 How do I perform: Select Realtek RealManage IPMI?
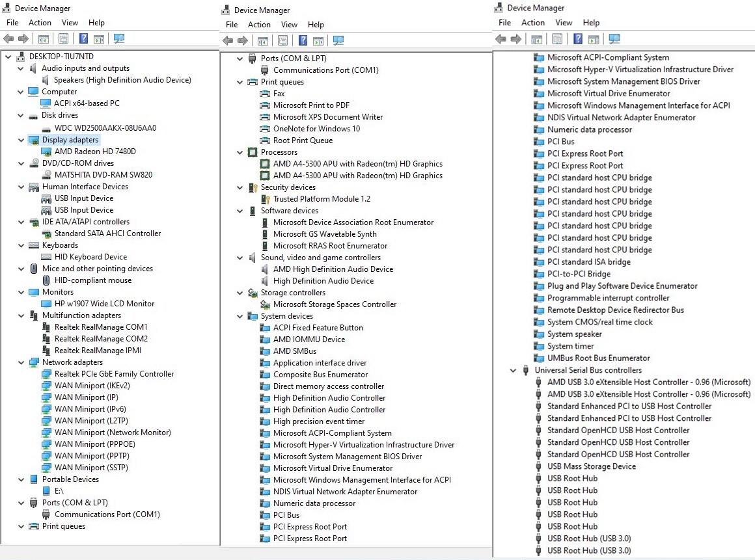coord(98,351)
